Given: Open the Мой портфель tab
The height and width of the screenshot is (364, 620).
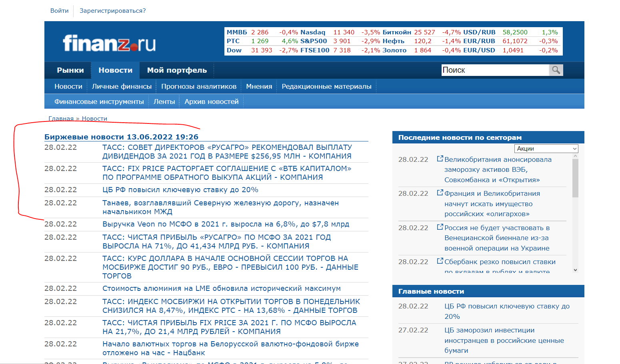Looking at the screenshot, I should pyautogui.click(x=177, y=70).
